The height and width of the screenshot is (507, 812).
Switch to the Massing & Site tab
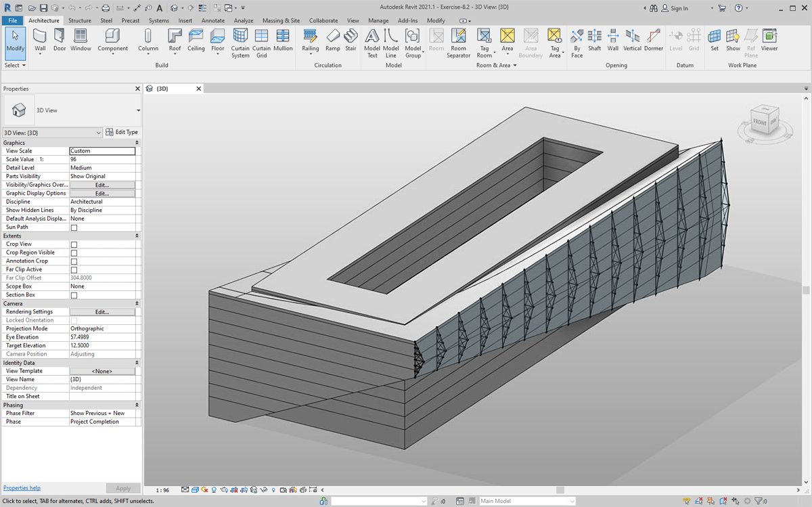(x=281, y=20)
